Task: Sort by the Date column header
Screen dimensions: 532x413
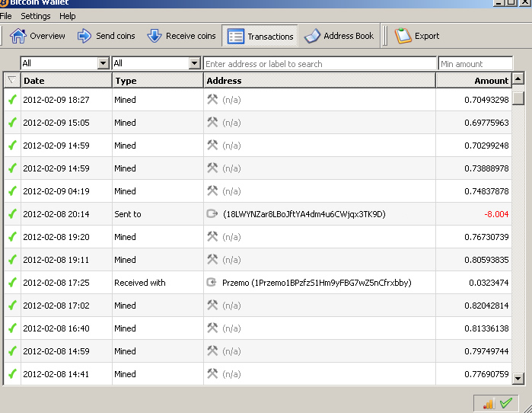Action: tap(66, 81)
